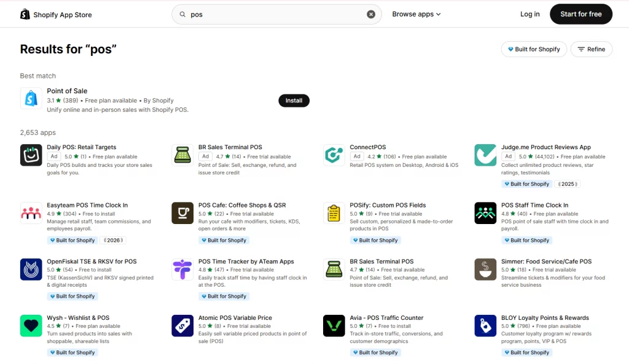629x364 pixels.
Task: Open Point of Sale app icon
Action: coord(31,98)
